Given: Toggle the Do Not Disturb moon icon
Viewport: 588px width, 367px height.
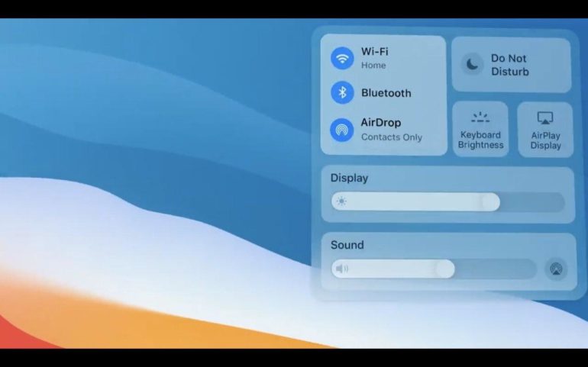Looking at the screenshot, I should point(472,65).
